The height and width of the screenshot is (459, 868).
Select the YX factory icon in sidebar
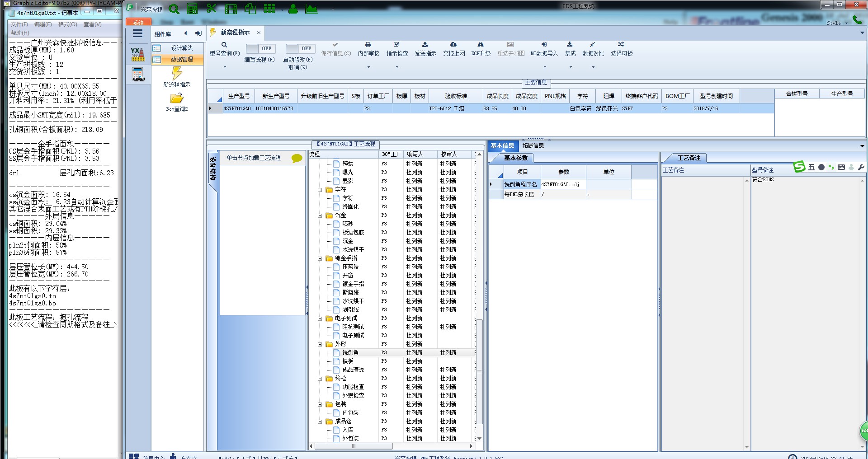(138, 54)
